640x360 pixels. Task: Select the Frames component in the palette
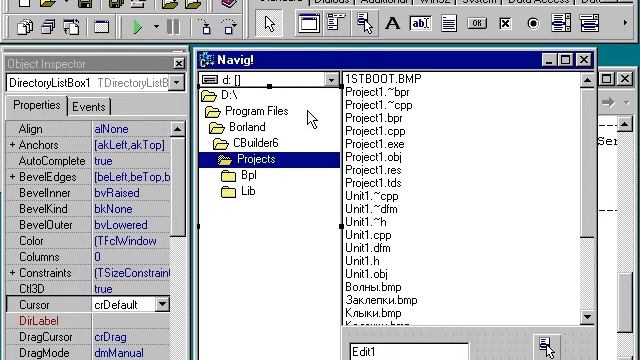point(309,24)
